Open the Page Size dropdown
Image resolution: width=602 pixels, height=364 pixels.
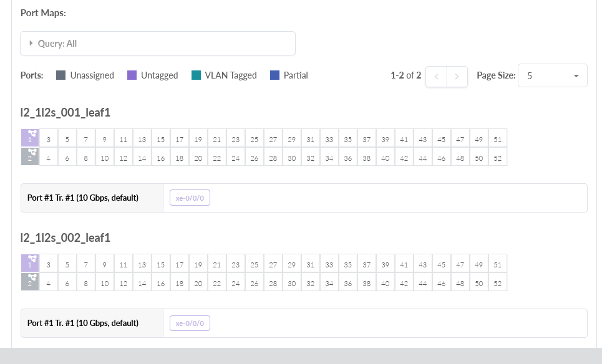(x=551, y=75)
